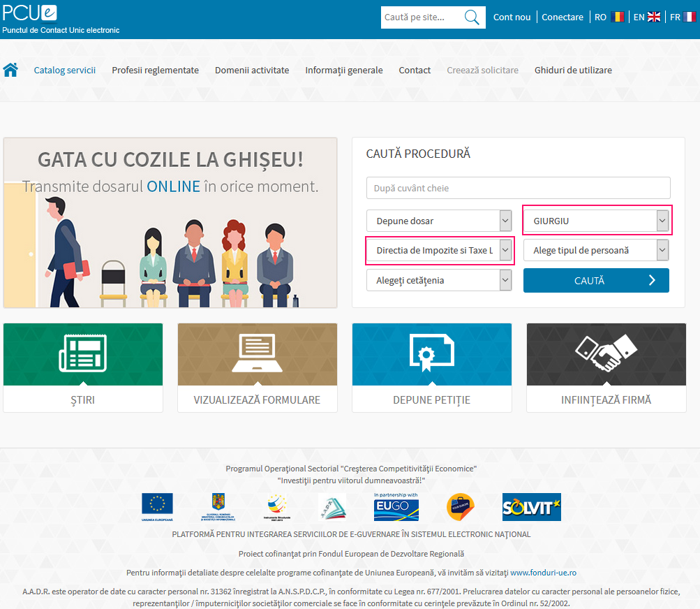Switch language via the Romanian flag
The height and width of the screenshot is (609, 700).
coord(617,17)
